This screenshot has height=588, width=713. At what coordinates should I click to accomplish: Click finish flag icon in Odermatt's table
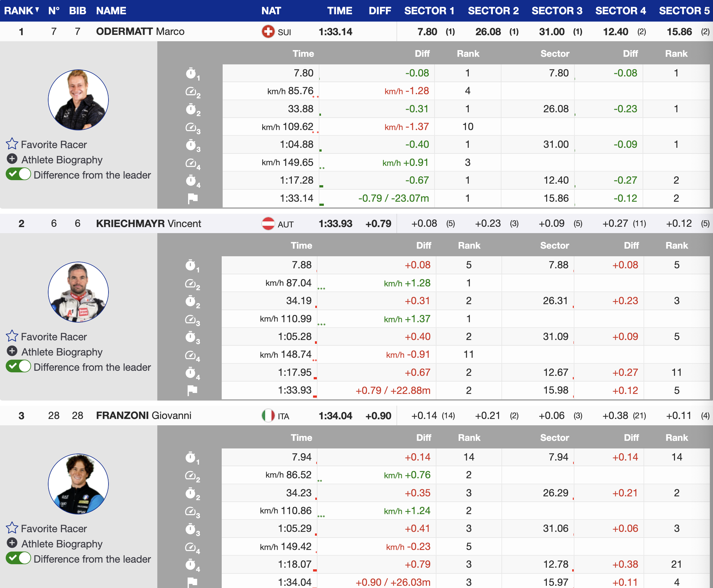pyautogui.click(x=193, y=199)
